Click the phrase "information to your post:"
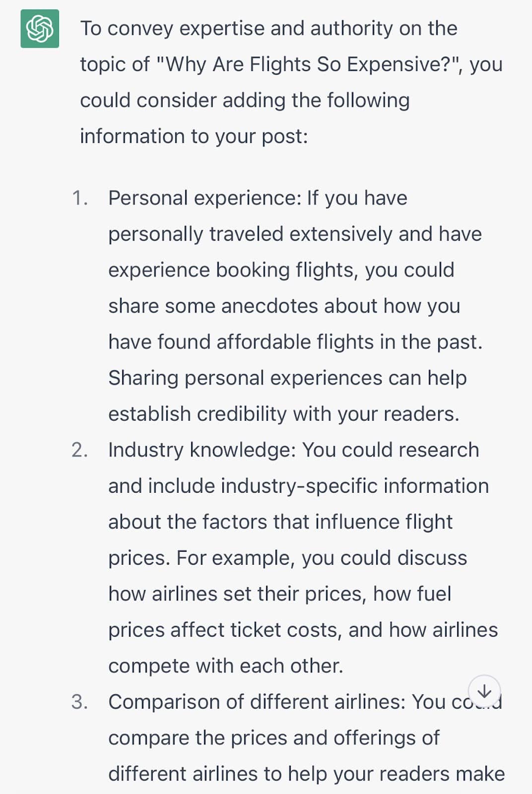532x794 pixels. 194,136
